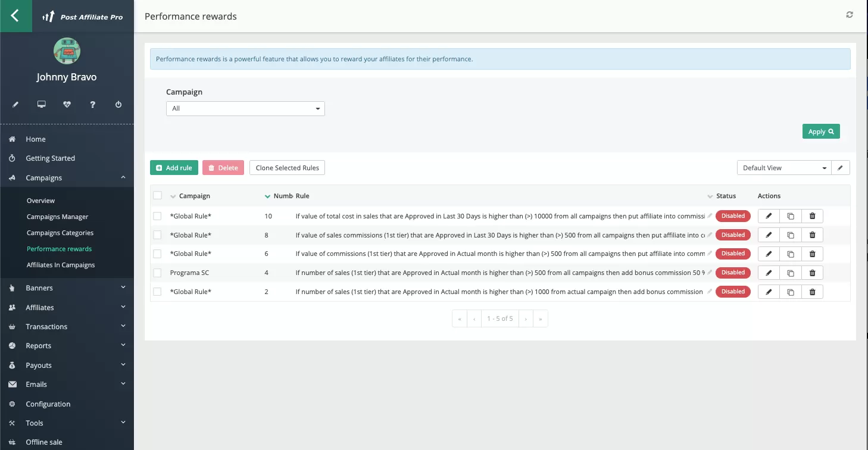This screenshot has width=868, height=450.
Task: Click the health/heart status icon below the avatar
Action: (67, 104)
